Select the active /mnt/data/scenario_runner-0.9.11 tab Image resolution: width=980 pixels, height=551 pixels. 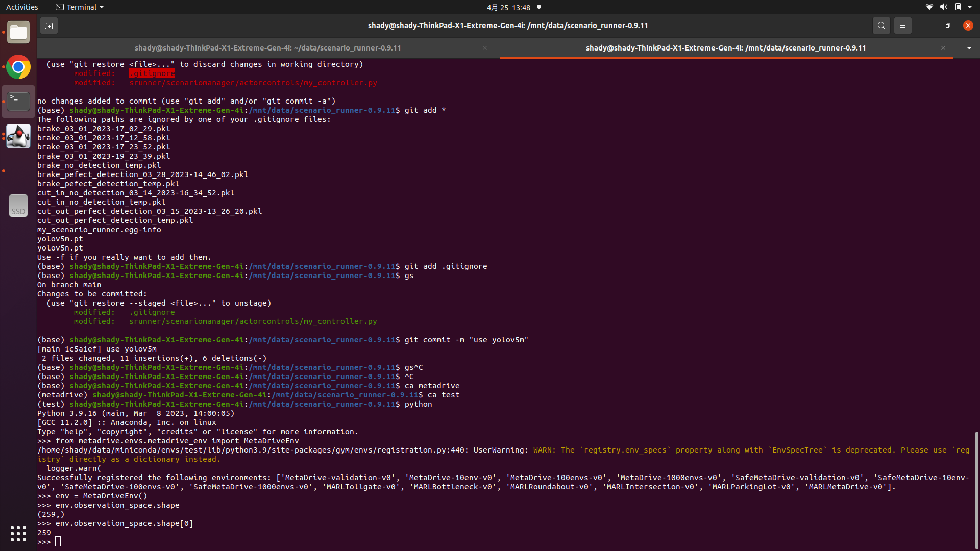[725, 47]
